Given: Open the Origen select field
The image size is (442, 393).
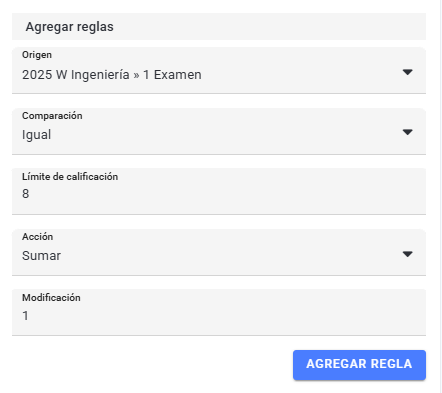Looking at the screenshot, I should point(219,70).
